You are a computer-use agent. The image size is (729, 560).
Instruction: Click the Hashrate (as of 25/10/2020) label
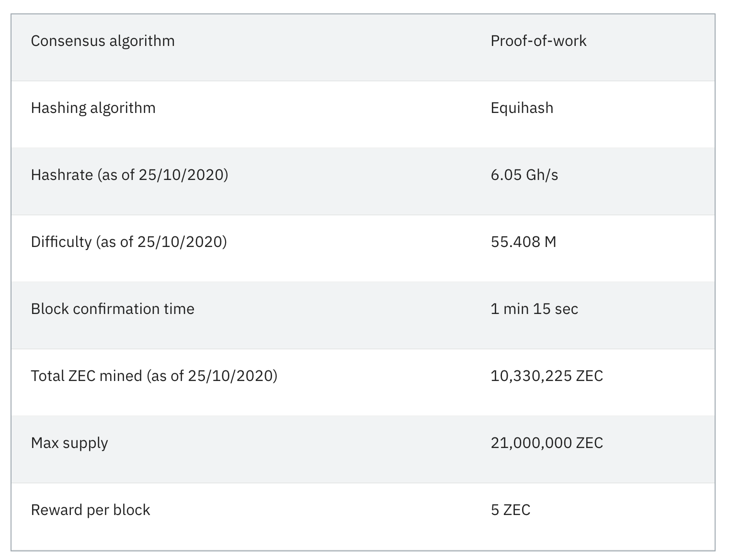129,175
